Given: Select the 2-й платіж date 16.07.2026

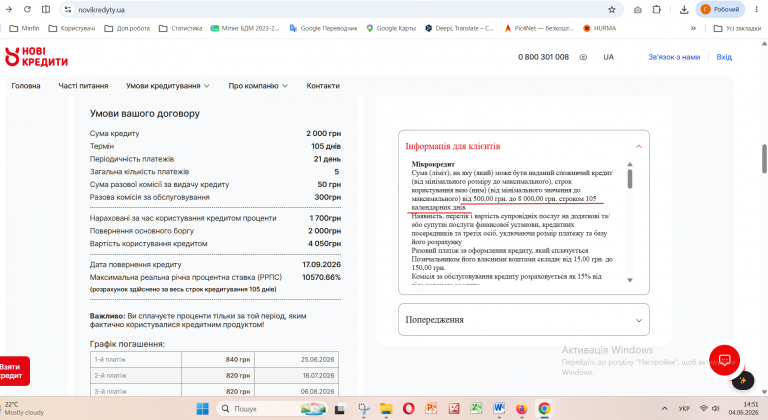Looking at the screenshot, I should [317, 375].
